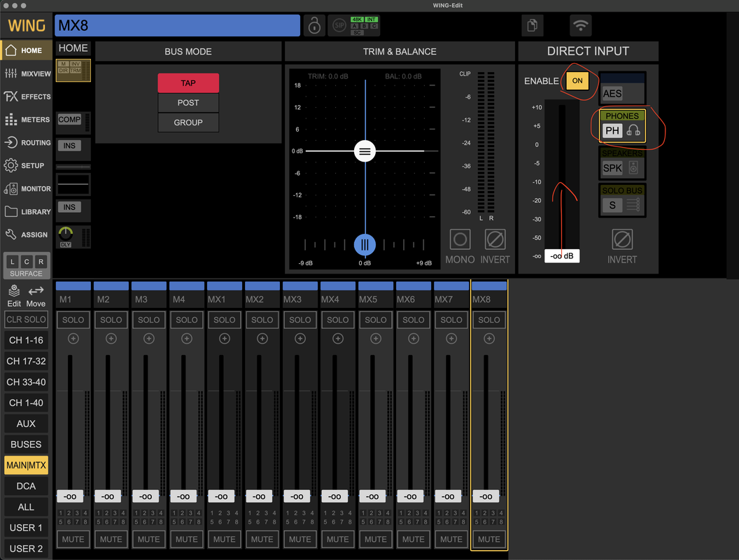Click the DLY delay knob block

tap(73, 237)
